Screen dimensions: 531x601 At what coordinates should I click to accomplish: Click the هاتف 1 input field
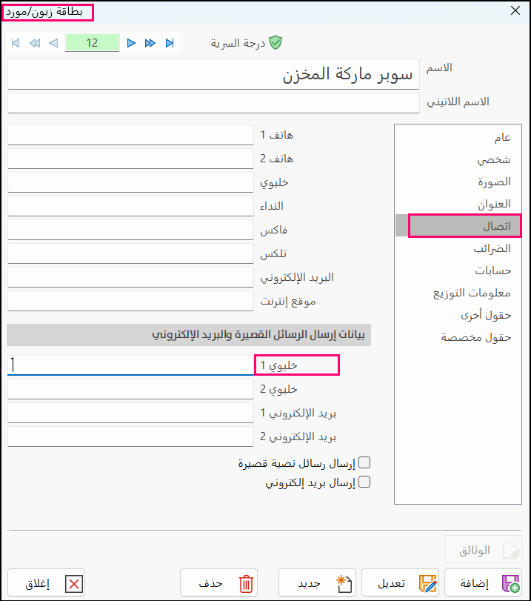click(130, 135)
